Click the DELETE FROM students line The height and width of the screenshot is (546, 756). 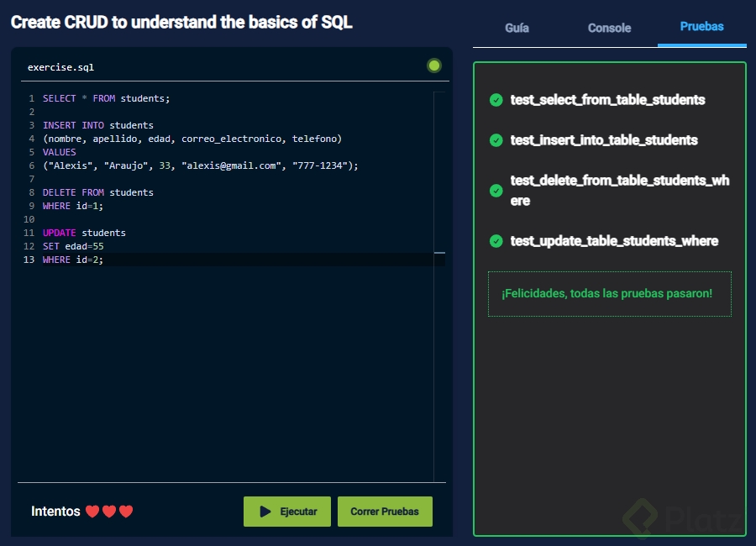tap(98, 192)
